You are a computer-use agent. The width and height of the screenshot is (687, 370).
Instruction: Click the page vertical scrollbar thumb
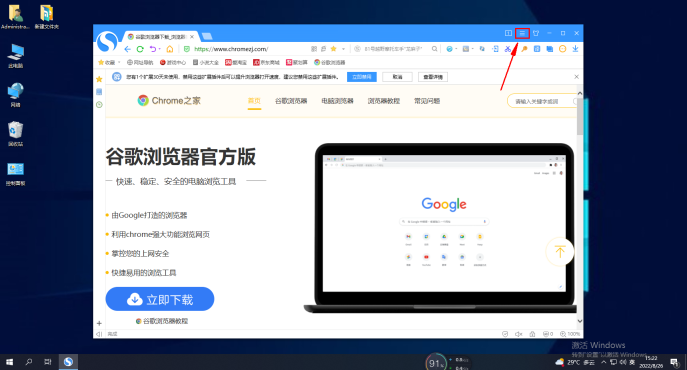[580, 116]
